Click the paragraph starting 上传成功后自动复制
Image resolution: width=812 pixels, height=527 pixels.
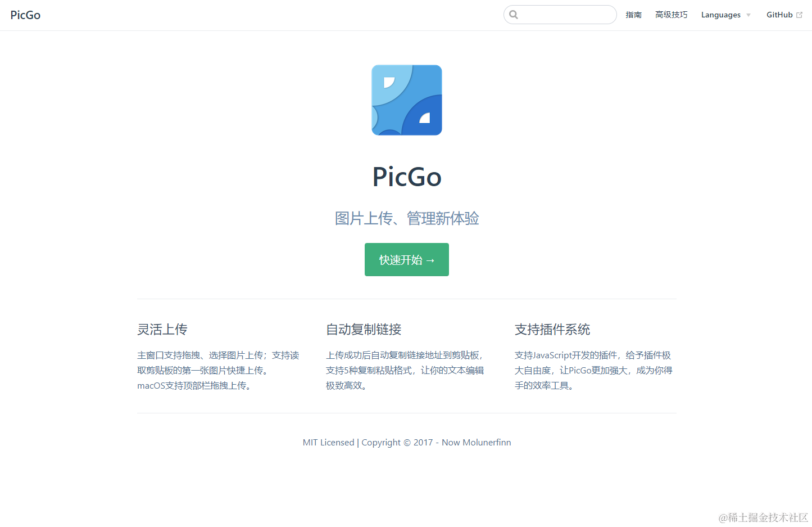pyautogui.click(x=406, y=371)
